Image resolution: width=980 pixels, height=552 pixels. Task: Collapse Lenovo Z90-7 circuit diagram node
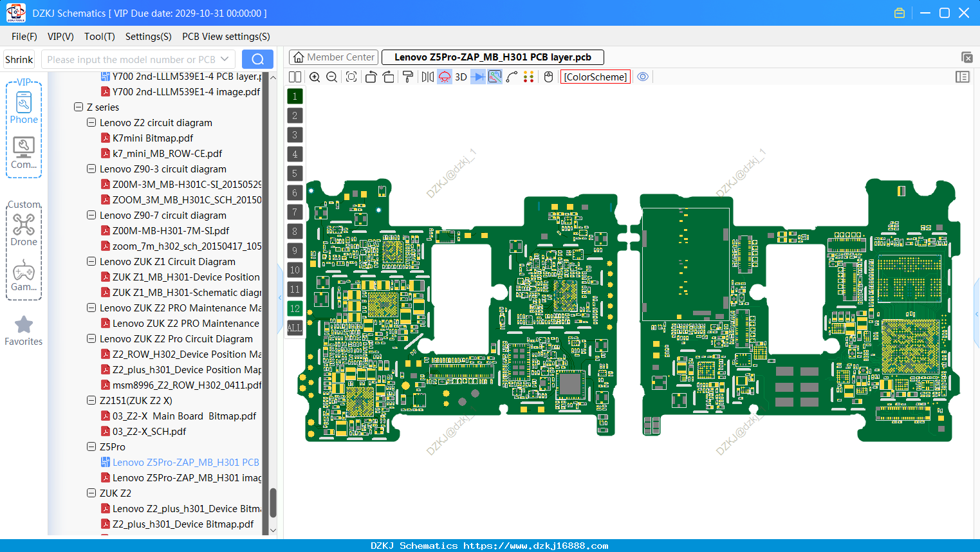(91, 216)
